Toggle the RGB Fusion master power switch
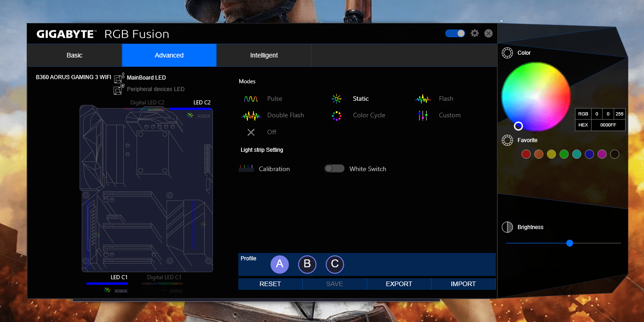644x322 pixels. point(455,34)
